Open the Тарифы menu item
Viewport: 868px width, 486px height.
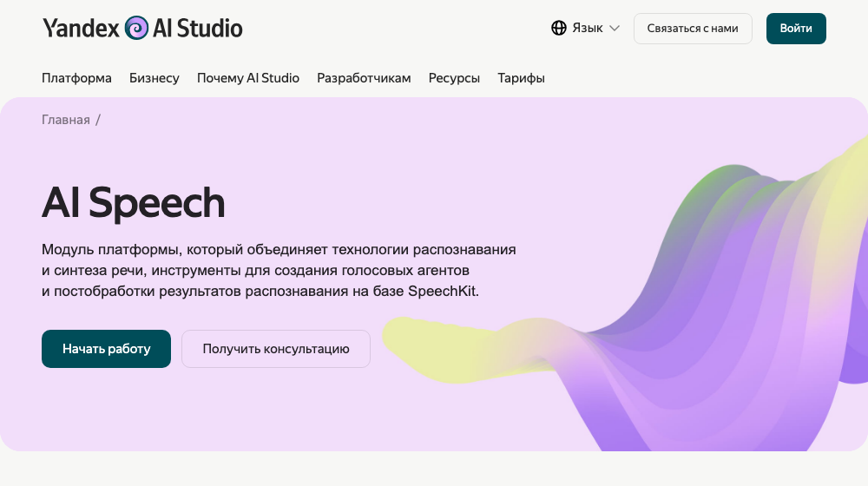click(521, 78)
